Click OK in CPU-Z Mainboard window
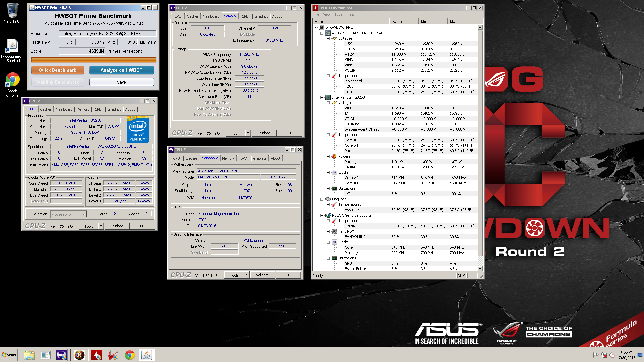Screen dimensions: 644x362 [x=288, y=275]
